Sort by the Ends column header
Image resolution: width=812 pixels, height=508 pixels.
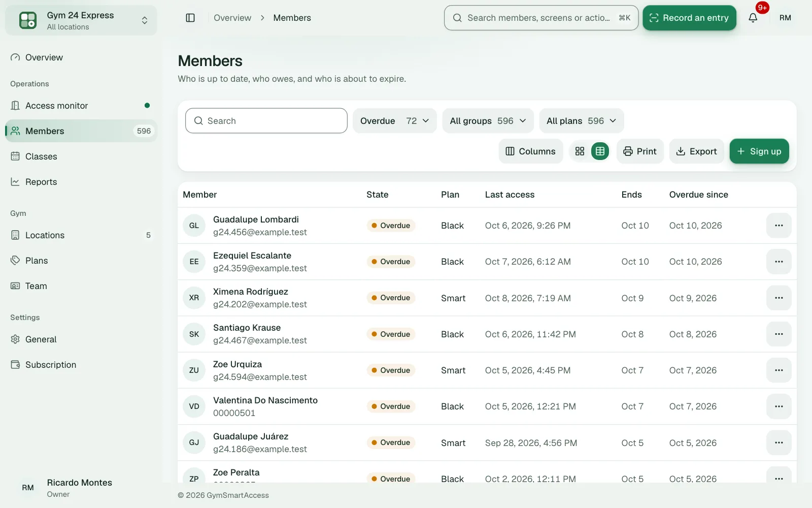(631, 195)
